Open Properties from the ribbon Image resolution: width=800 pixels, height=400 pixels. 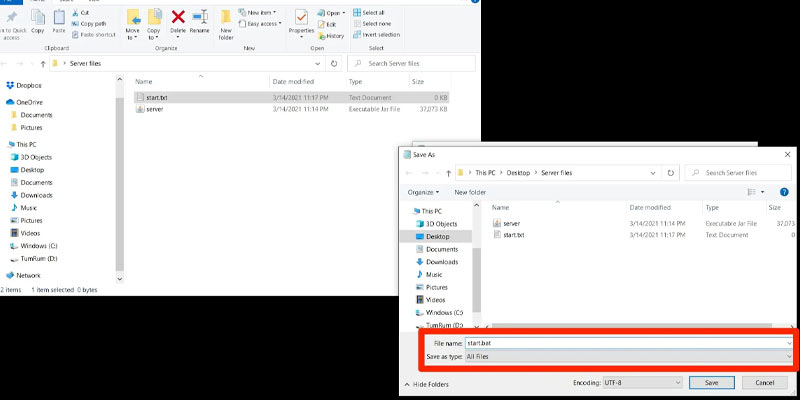point(301,17)
